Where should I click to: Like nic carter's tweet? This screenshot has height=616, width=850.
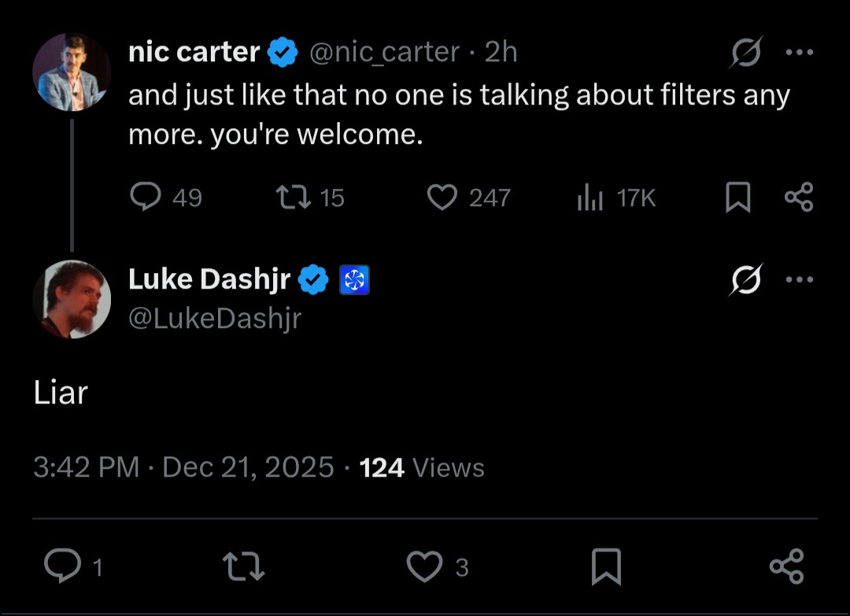tap(442, 197)
